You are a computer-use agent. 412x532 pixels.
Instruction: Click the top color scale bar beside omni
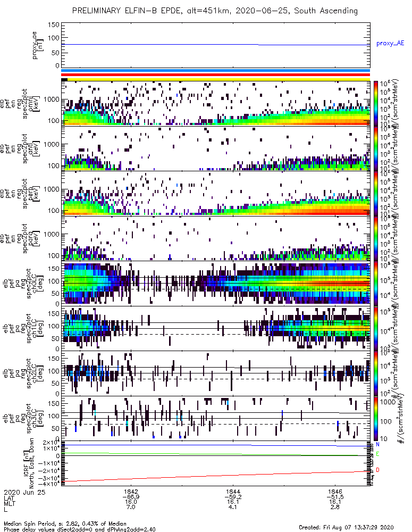[x=376, y=104]
